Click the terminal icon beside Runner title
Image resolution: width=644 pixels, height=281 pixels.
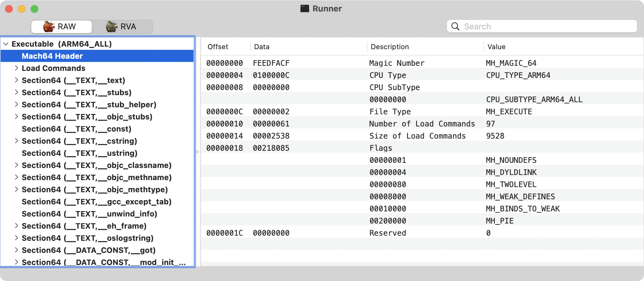(304, 9)
